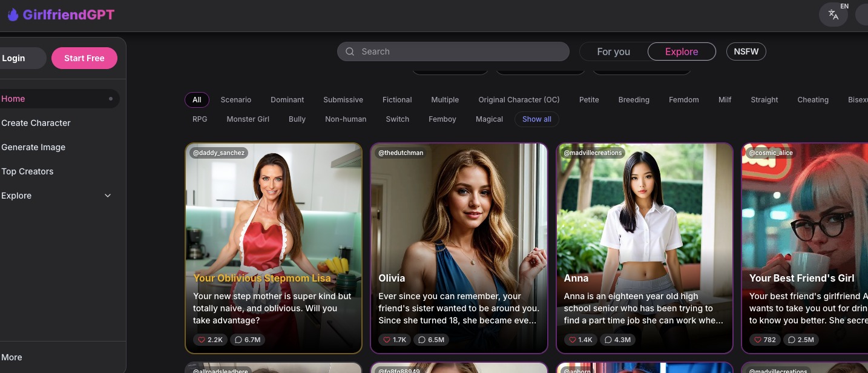Filter by RPG tag
The width and height of the screenshot is (868, 373).
coord(200,119)
